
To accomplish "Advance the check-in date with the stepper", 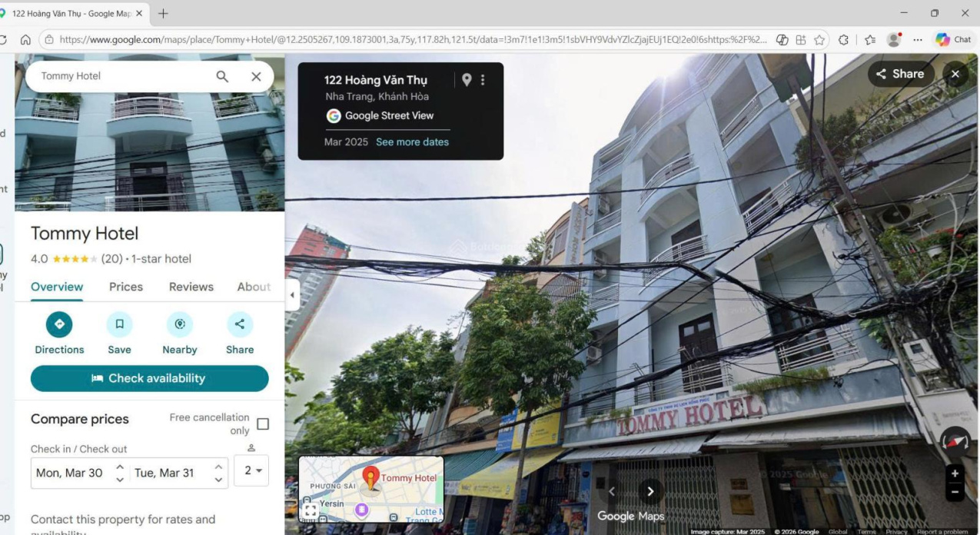I will [x=120, y=467].
